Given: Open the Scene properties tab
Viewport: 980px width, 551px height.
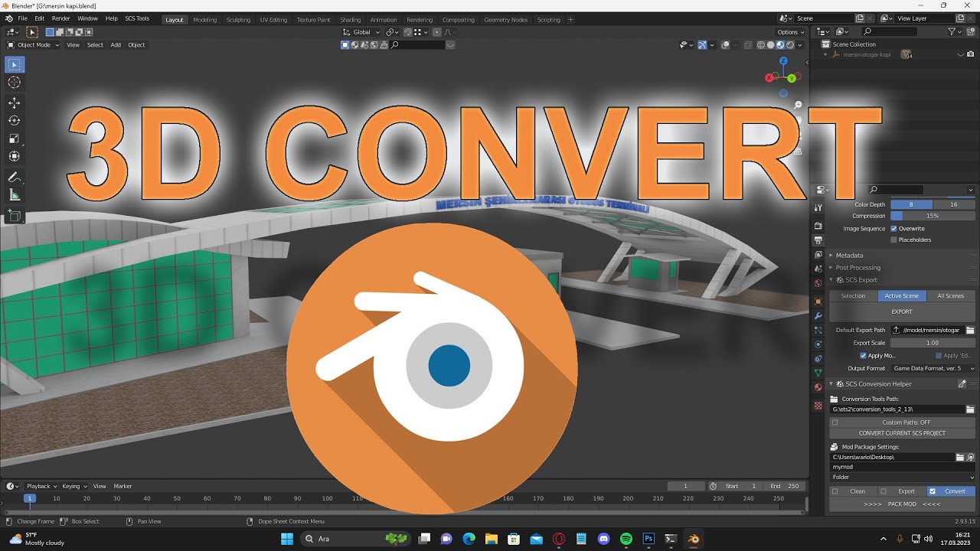Looking at the screenshot, I should point(818,269).
